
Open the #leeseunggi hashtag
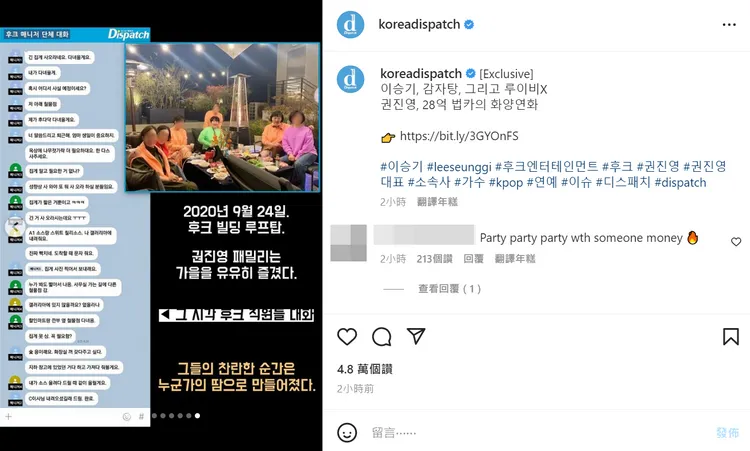(x=459, y=166)
